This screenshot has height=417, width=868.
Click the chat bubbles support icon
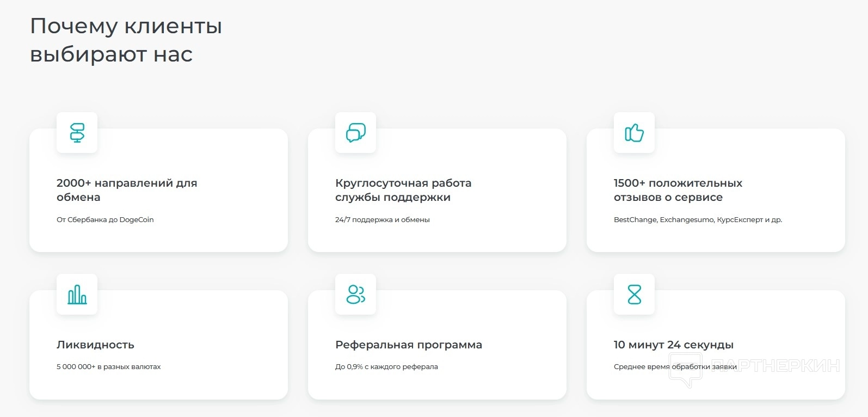coord(356,133)
